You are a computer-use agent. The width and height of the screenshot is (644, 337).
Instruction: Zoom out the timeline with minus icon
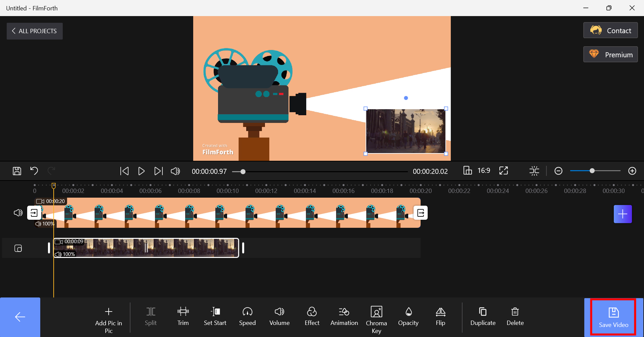tap(558, 171)
